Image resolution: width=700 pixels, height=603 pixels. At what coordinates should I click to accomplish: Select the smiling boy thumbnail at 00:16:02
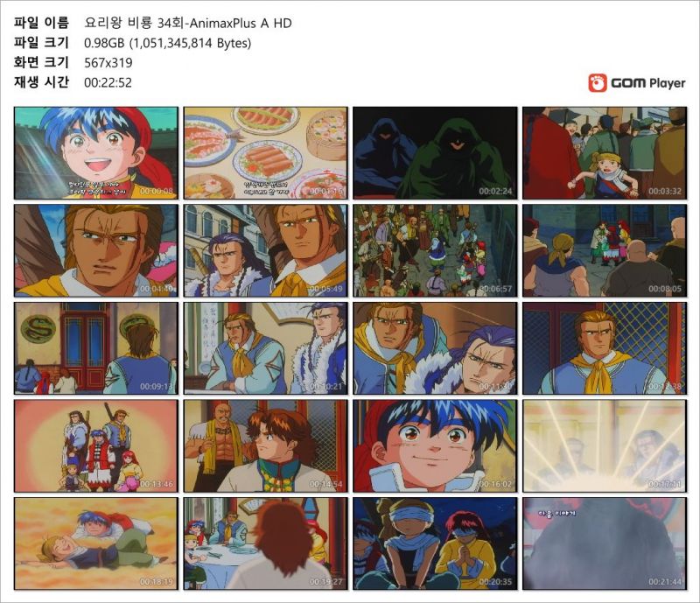[435, 446]
